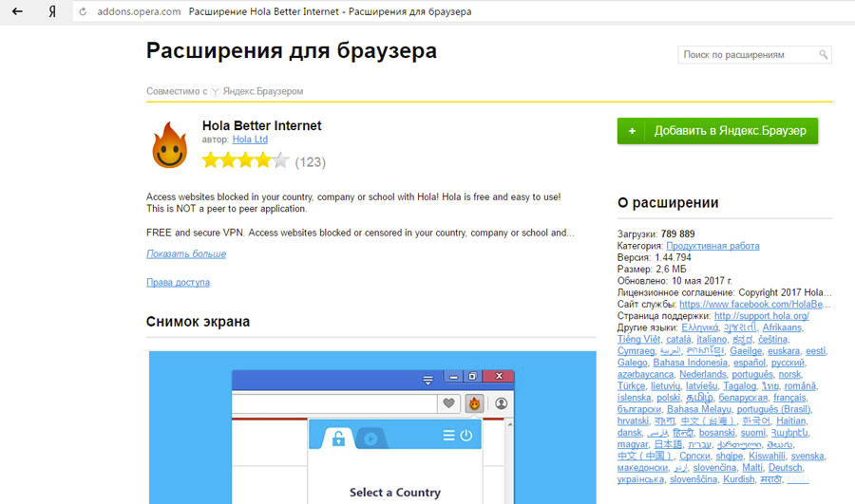Click the review count (123)

click(x=311, y=162)
